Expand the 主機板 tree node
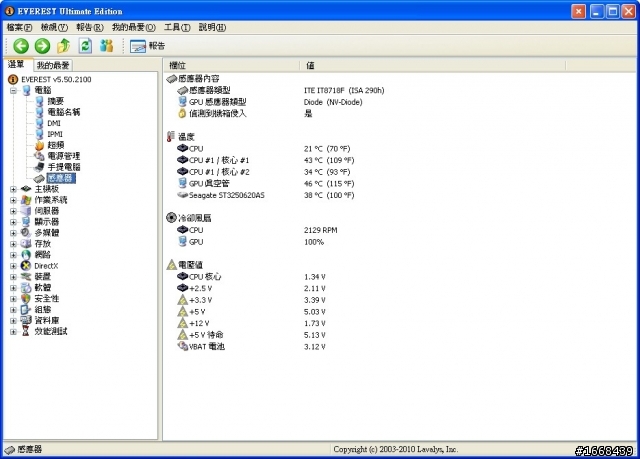Image resolution: width=640 pixels, height=459 pixels. tap(13, 189)
